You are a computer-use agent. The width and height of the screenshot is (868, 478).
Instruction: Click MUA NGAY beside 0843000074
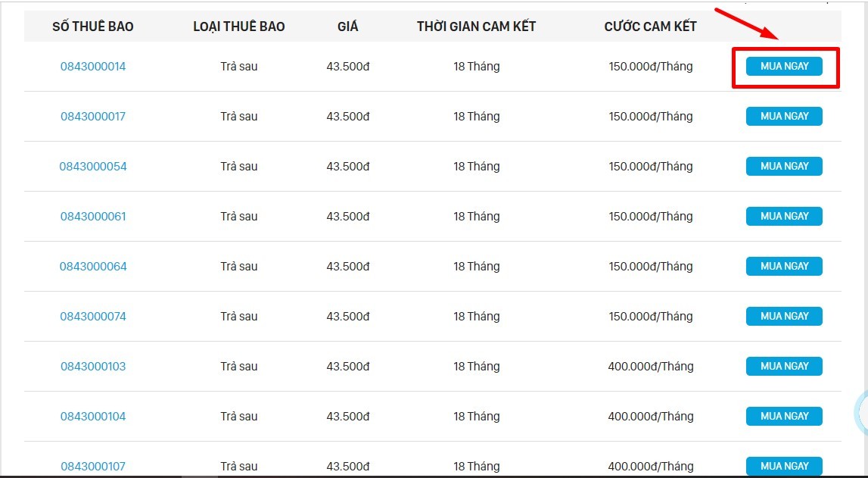point(784,316)
